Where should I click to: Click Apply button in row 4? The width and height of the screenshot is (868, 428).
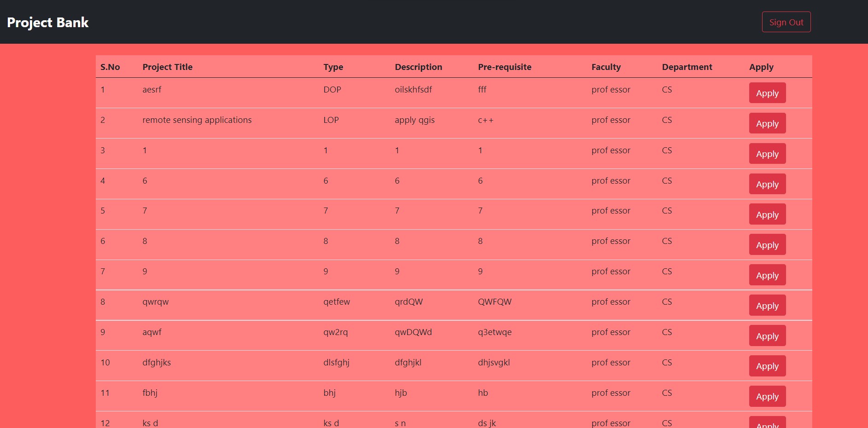coord(767,184)
